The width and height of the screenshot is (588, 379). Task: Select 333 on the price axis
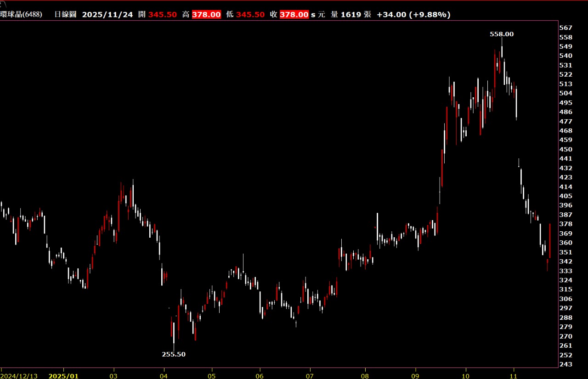tap(566, 271)
